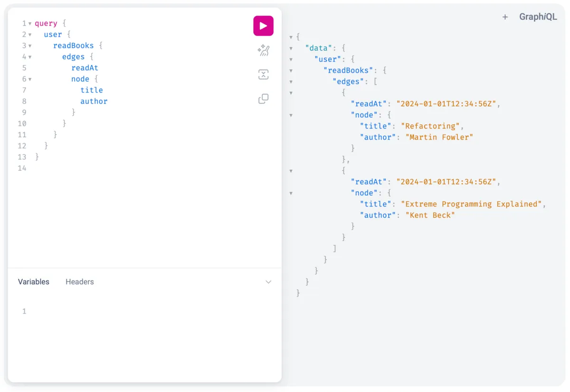The image size is (570, 392).
Task: Collapse the second "node" object in results
Action: click(x=291, y=193)
